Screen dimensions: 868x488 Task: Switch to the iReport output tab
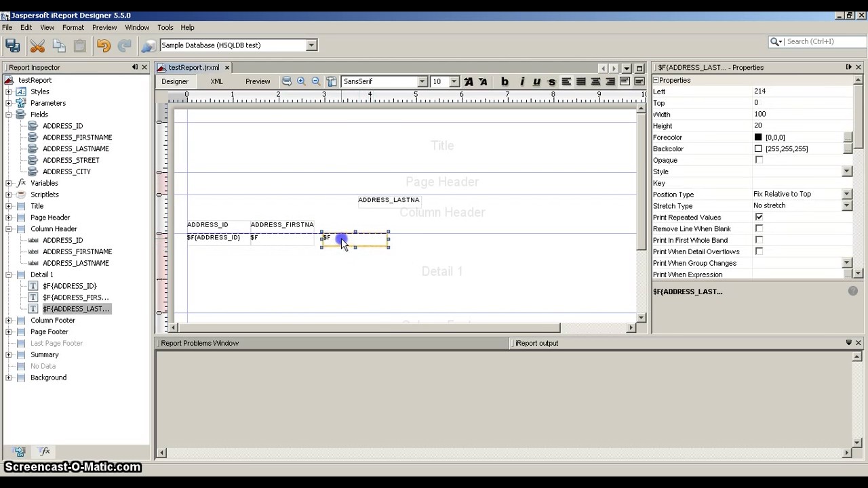536,343
